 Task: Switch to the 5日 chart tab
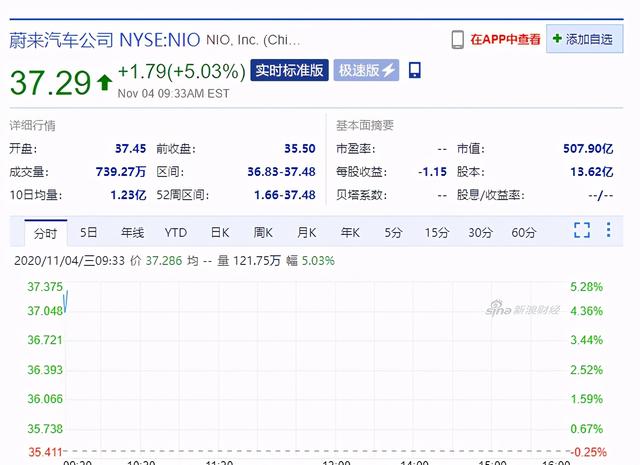pyautogui.click(x=89, y=233)
